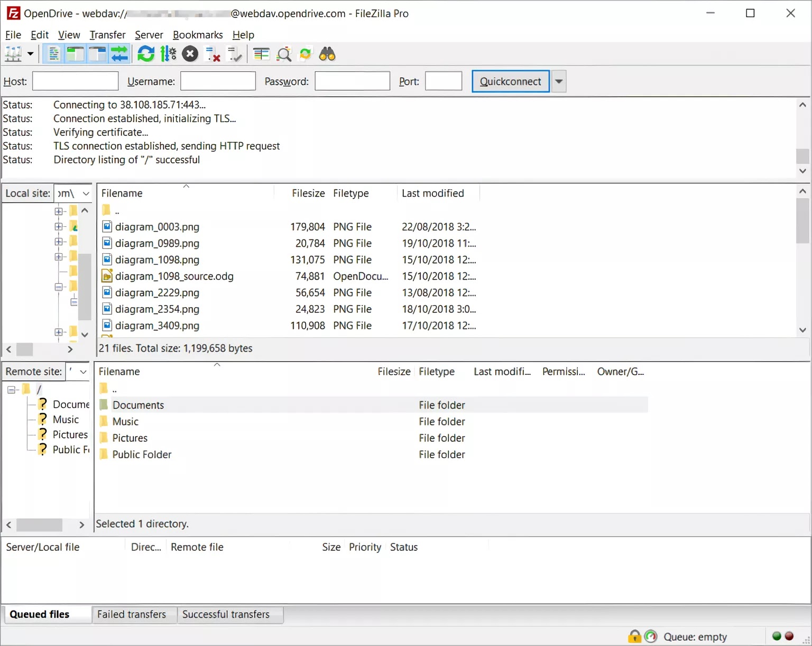Click the red activity LED indicator
This screenshot has height=646, width=812.
[x=789, y=636]
